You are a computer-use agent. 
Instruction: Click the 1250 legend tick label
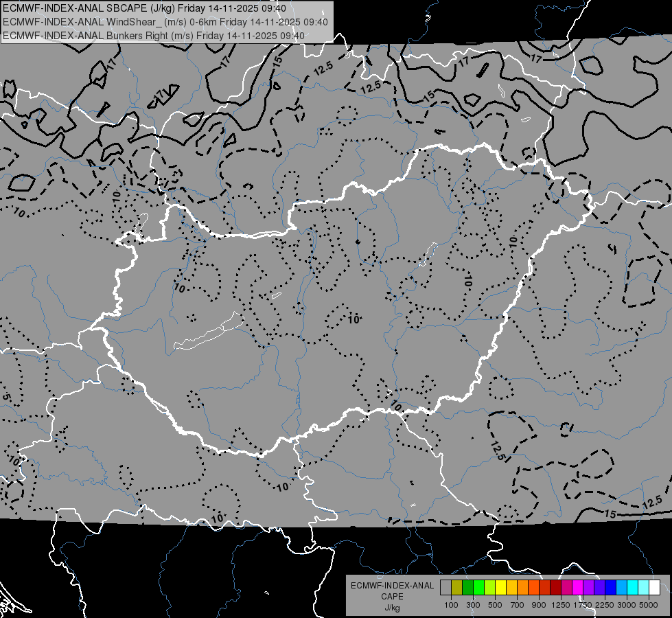tap(561, 605)
